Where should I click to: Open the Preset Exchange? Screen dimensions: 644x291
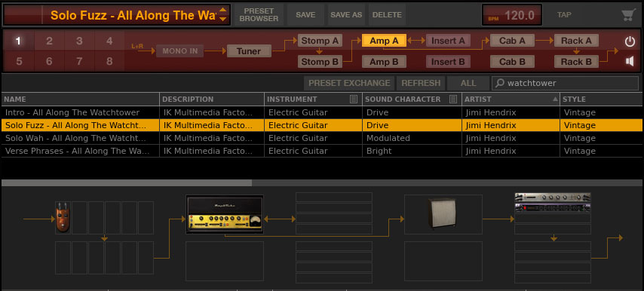[x=349, y=84]
